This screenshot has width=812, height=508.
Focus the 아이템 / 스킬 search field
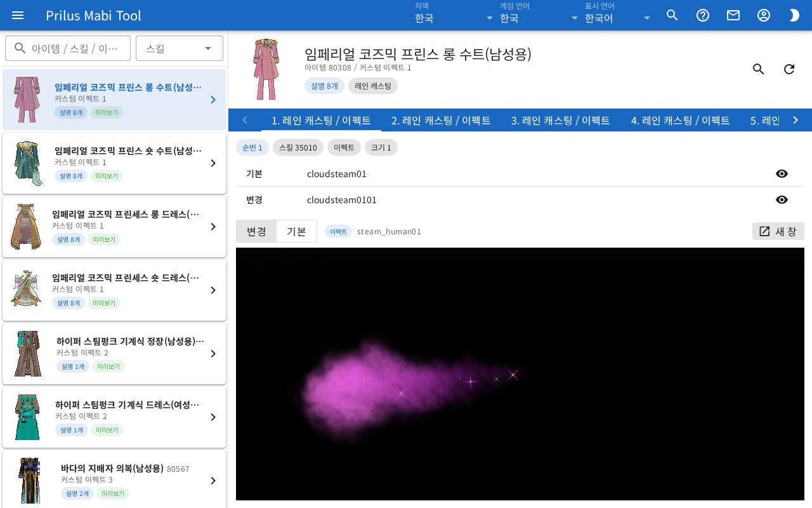pos(68,48)
